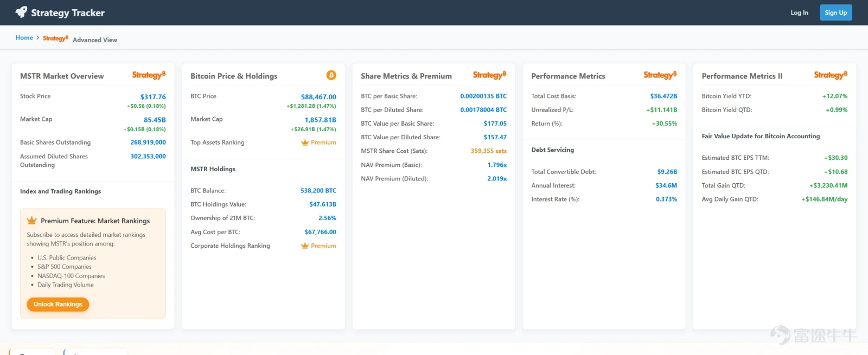Click Annual Interest value $34.6M
Screen dimensions: 868x355
666,185
